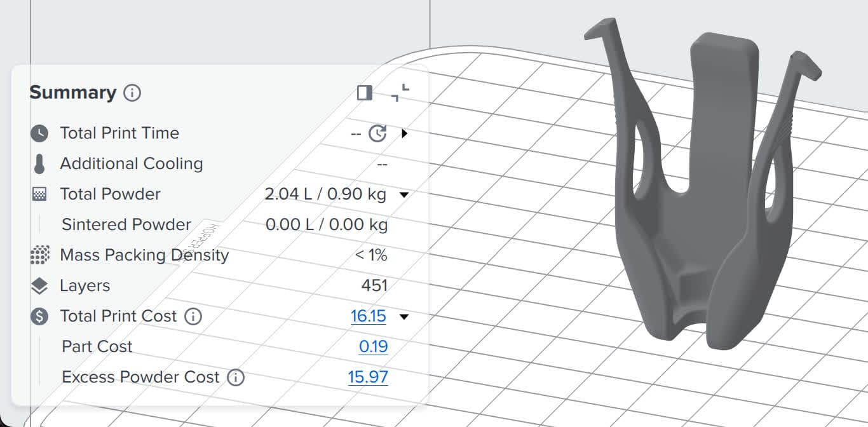Click the Mass Packing Density dots icon
Viewport: 868px width, 427px height.
tap(39, 255)
